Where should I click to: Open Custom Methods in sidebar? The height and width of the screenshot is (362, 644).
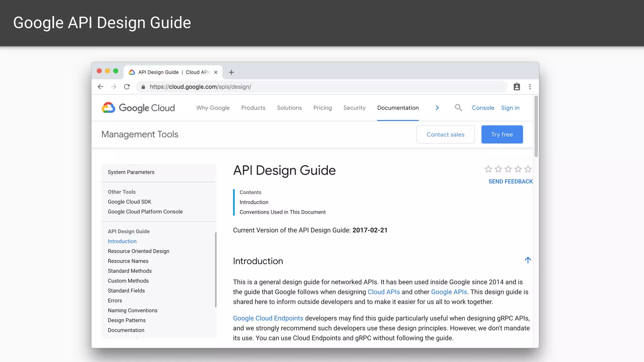128,281
